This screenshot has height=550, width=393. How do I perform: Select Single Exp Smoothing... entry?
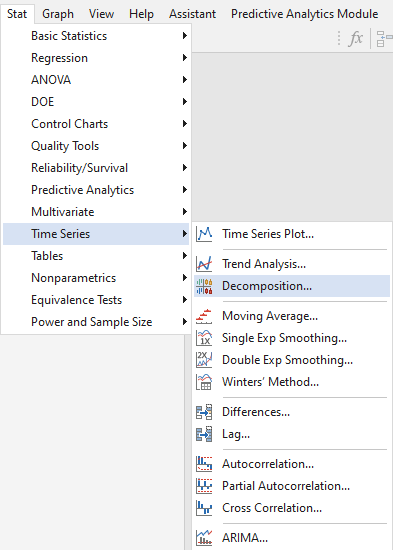click(x=292, y=338)
